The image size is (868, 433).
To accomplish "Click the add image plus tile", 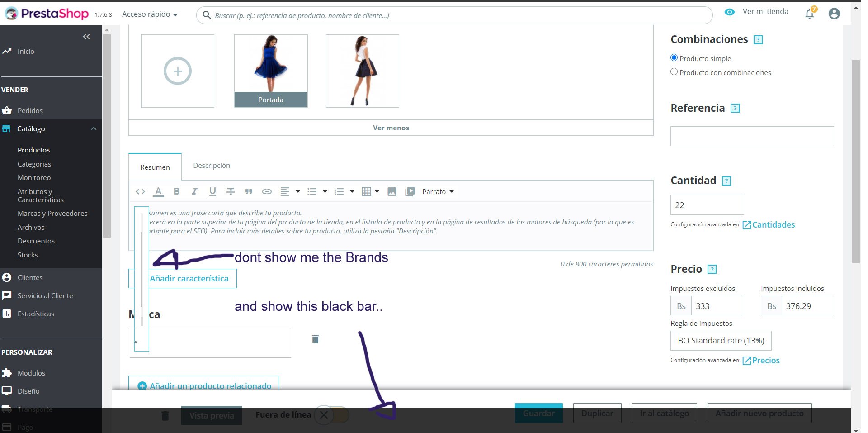I will 178,71.
